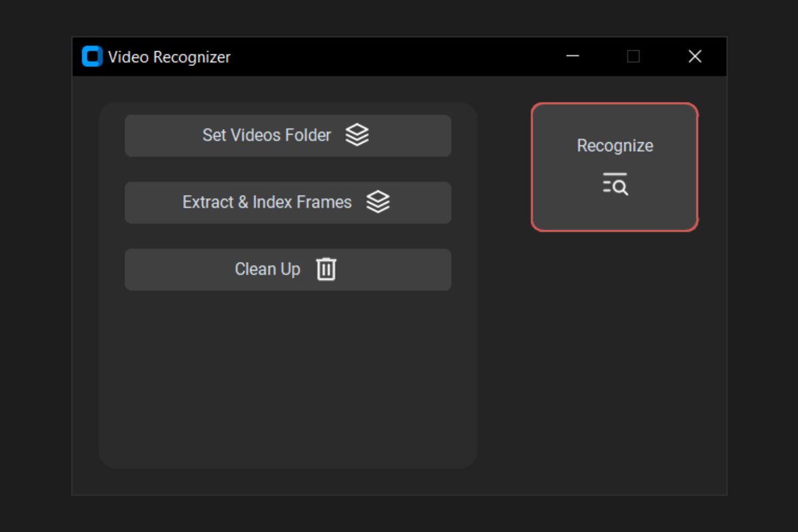Click the "Video Recognizer" title text

point(169,57)
